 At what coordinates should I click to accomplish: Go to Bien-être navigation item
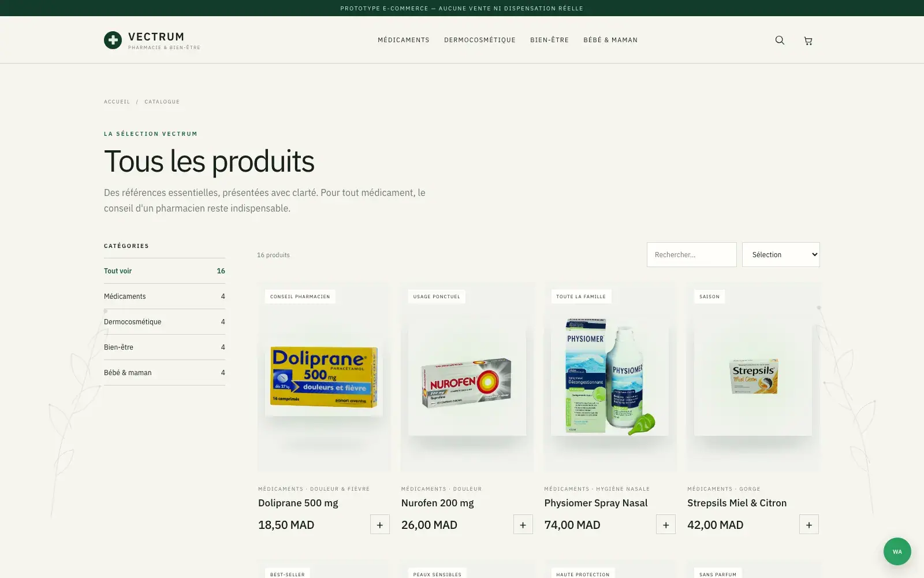(549, 40)
